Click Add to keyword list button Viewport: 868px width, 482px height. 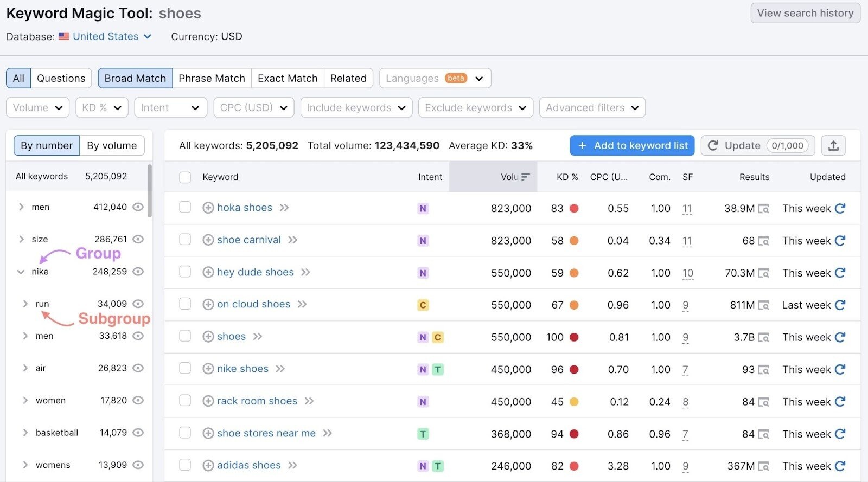click(632, 145)
